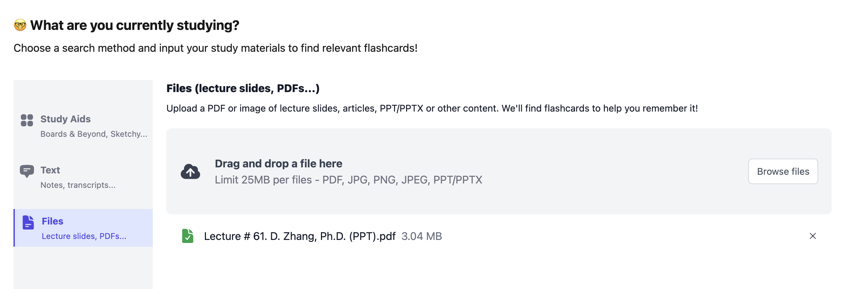The image size is (868, 289).
Task: Switch to the Text search method
Action: (50, 170)
